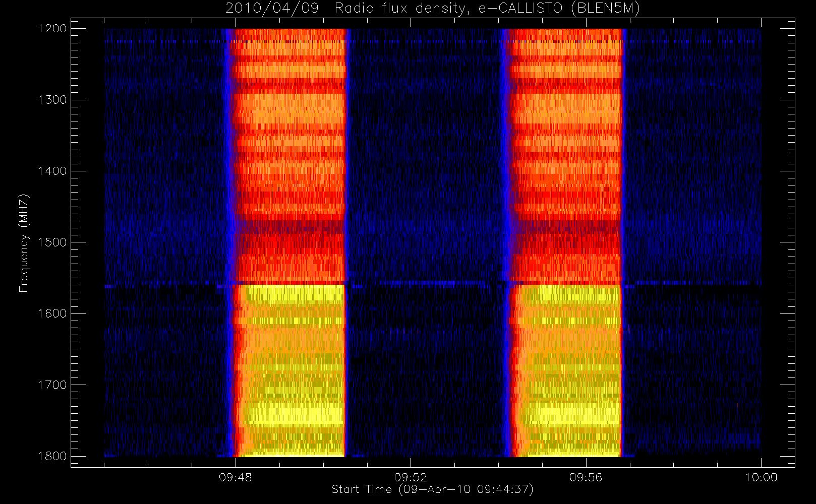Select the 1400 frequency tick label
Viewport: 816px width, 504px height.
tap(52, 171)
